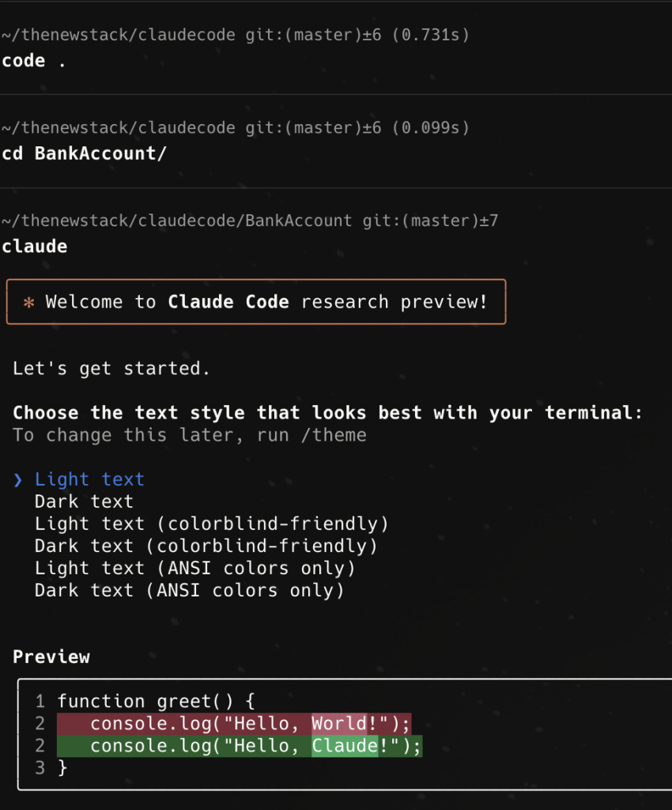Click the 'Let's get started.' line
Viewport: 672px width, 810px height.
click(x=111, y=369)
